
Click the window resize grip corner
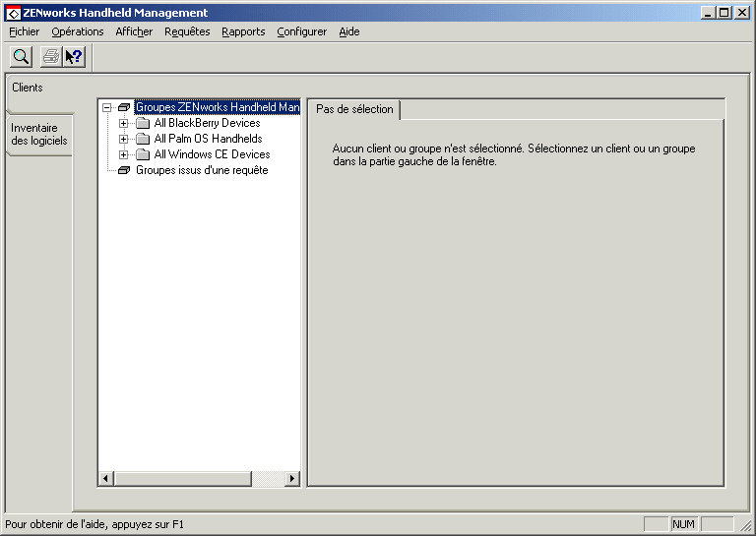[x=745, y=525]
